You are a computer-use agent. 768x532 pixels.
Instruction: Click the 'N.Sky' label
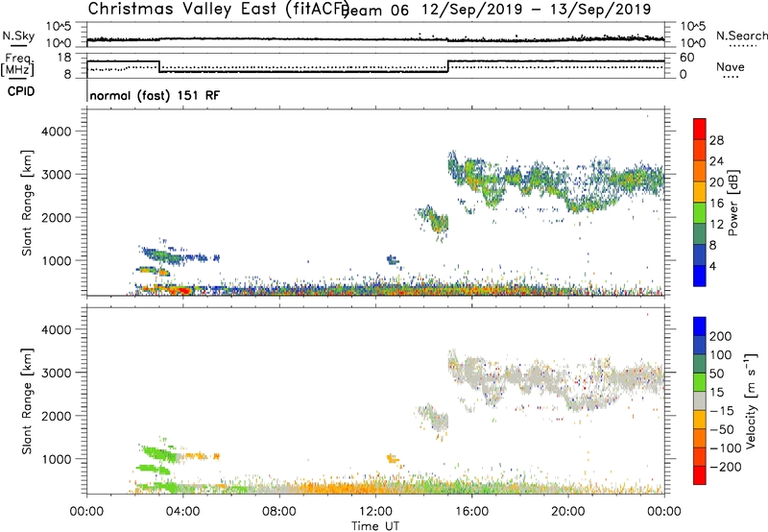(18, 36)
